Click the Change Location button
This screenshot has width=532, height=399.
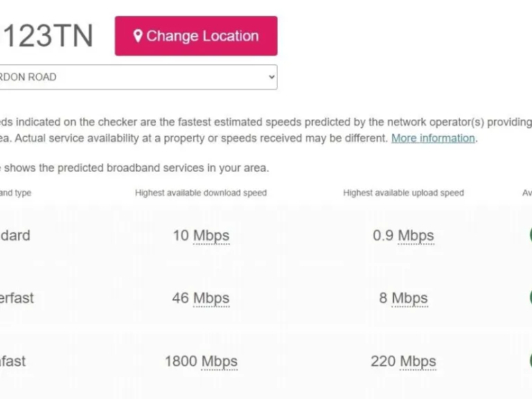click(x=196, y=36)
